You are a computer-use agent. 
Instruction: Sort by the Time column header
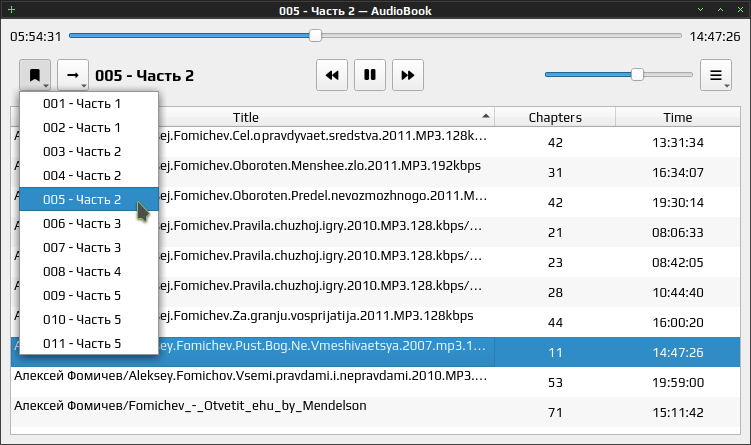coord(678,117)
